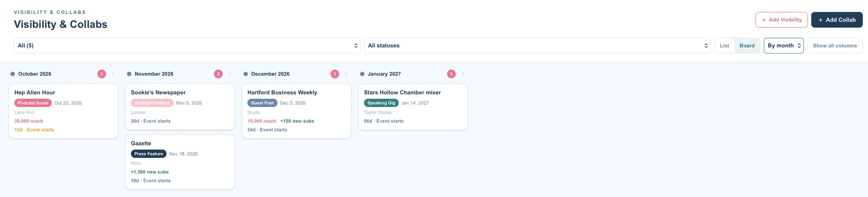Switch to List view
Viewport: 868px width, 197px height.
pyautogui.click(x=724, y=46)
